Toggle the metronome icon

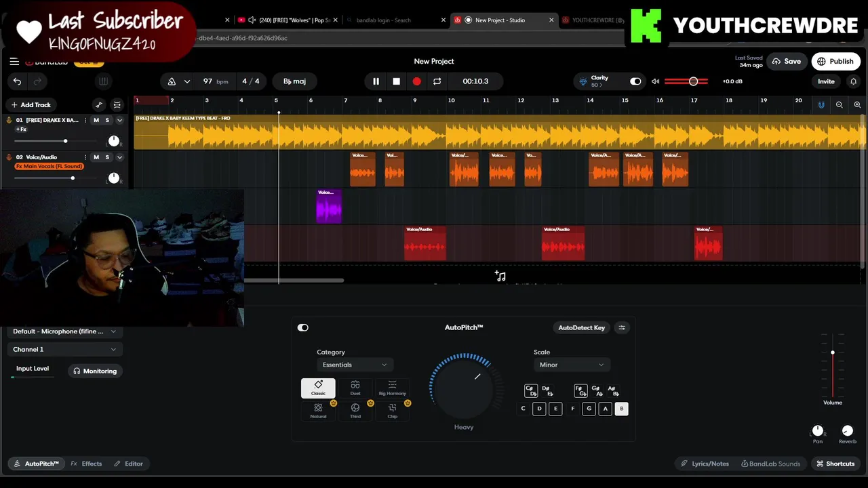[172, 81]
